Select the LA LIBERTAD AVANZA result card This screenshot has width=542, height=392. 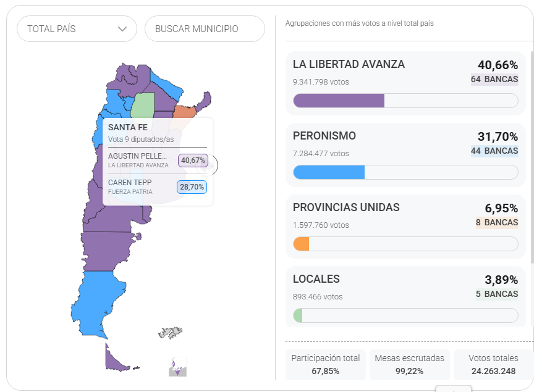(x=405, y=83)
